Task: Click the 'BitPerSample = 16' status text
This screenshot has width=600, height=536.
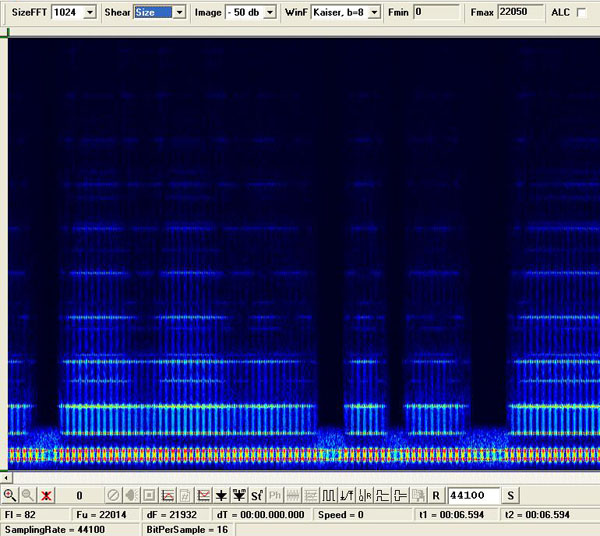Action: pos(187,530)
